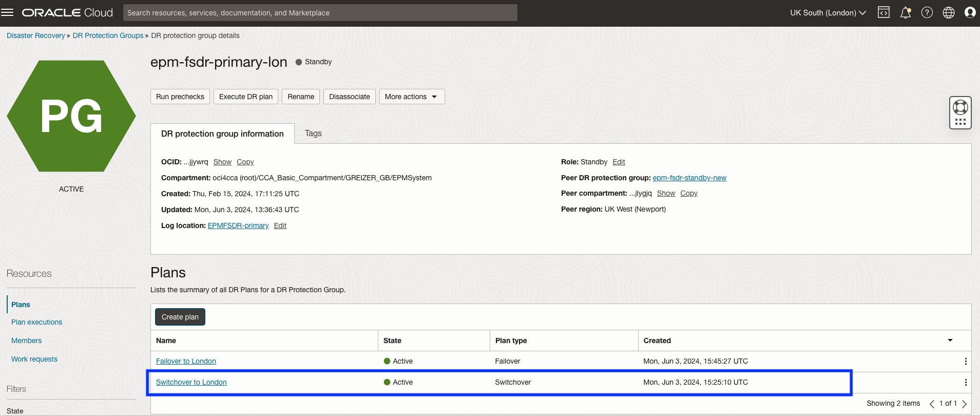The width and height of the screenshot is (980, 416).
Task: Click the Rename button
Action: [x=301, y=97]
